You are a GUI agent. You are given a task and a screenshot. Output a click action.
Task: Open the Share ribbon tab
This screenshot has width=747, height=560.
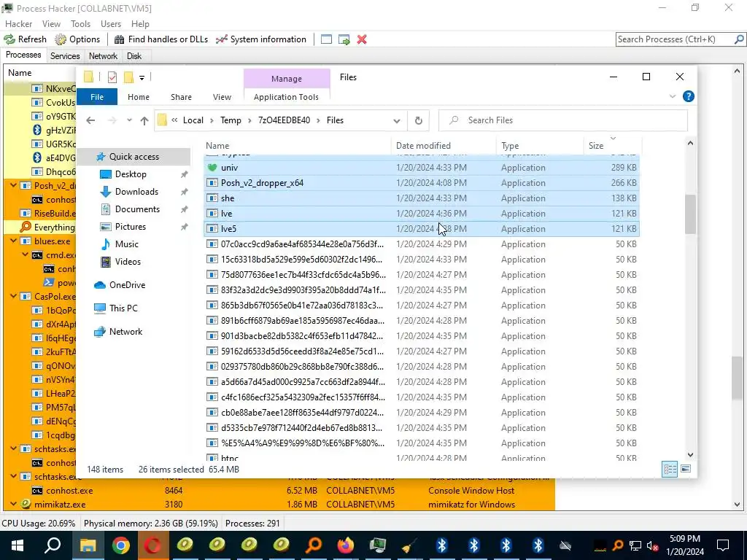tap(181, 97)
